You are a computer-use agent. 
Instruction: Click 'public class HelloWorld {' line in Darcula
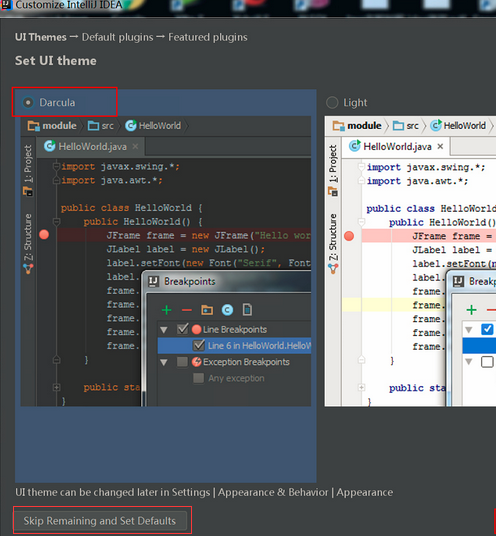click(132, 208)
